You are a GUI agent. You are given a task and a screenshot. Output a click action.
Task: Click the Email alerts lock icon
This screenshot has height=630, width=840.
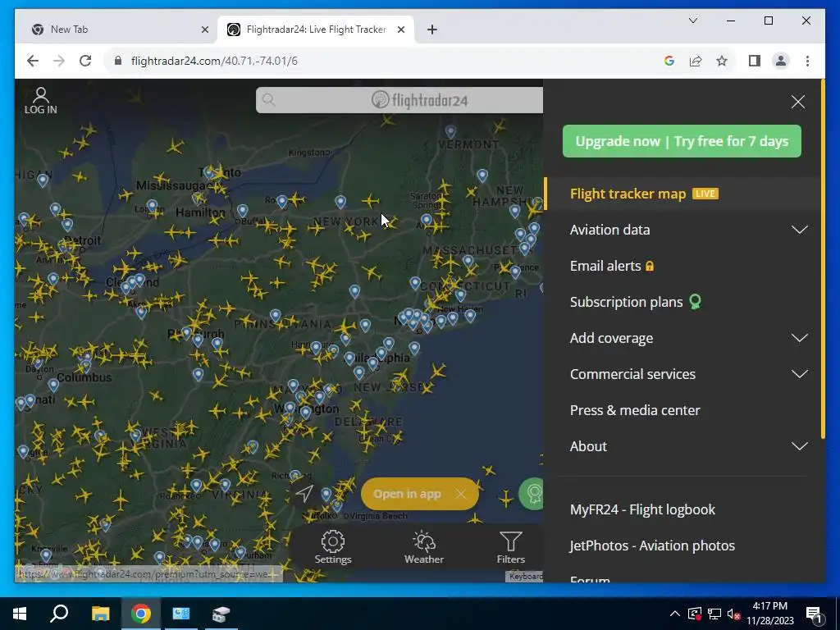point(650,267)
